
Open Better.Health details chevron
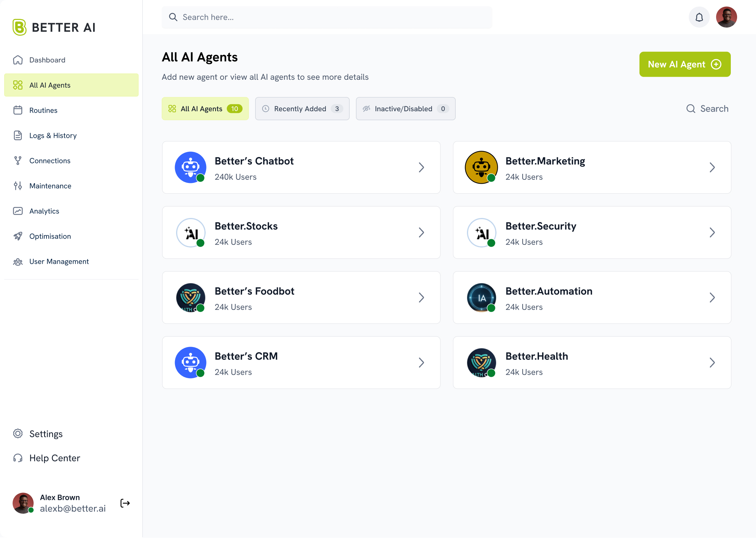712,363
